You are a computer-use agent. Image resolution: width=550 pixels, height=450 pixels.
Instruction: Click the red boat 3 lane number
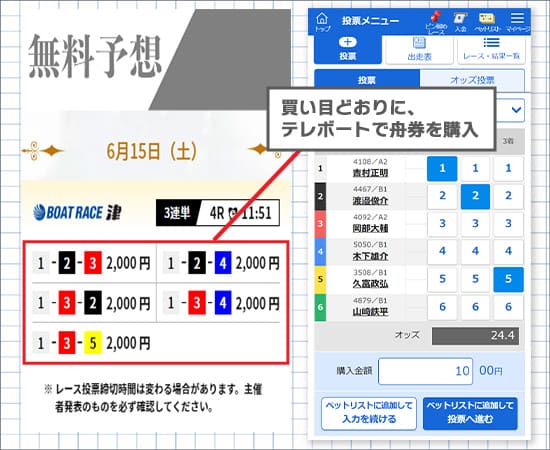[x=320, y=224]
